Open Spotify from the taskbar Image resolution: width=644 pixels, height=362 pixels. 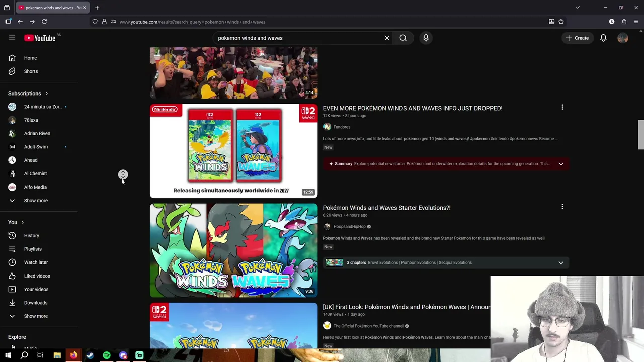[x=107, y=355]
